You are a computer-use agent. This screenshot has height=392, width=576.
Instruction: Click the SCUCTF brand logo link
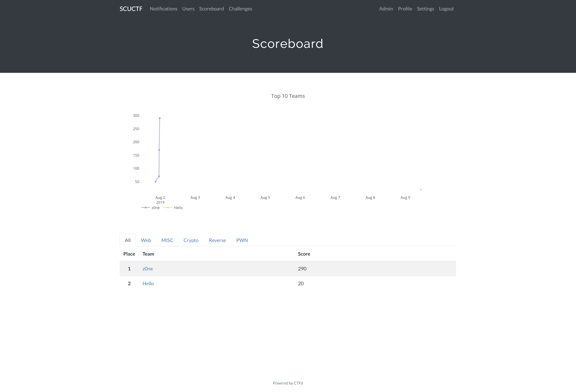[x=131, y=9]
